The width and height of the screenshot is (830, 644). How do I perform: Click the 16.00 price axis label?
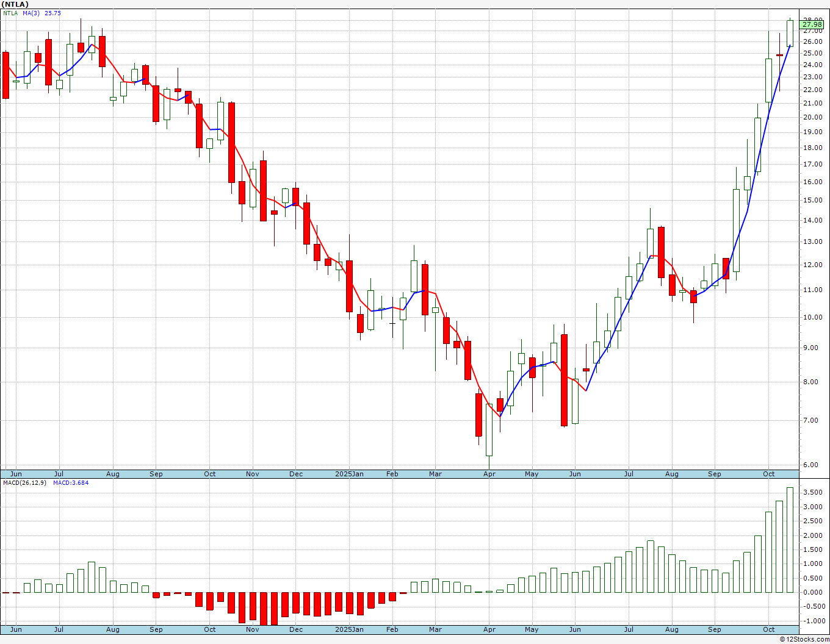coord(812,182)
